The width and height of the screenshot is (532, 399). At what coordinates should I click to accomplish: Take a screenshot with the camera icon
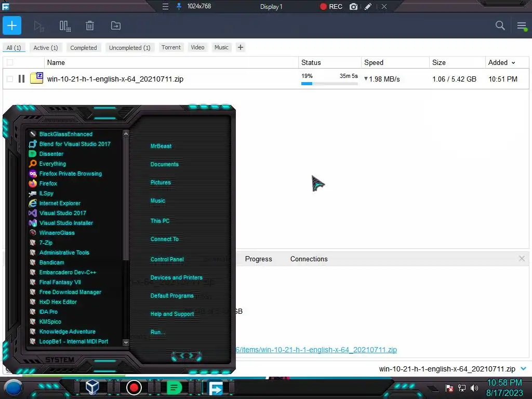353,6
